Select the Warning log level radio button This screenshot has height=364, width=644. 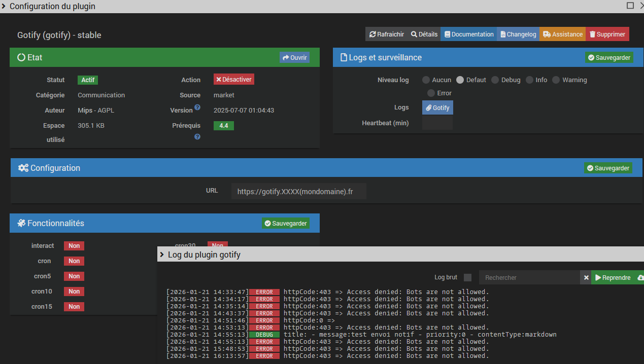pyautogui.click(x=556, y=80)
